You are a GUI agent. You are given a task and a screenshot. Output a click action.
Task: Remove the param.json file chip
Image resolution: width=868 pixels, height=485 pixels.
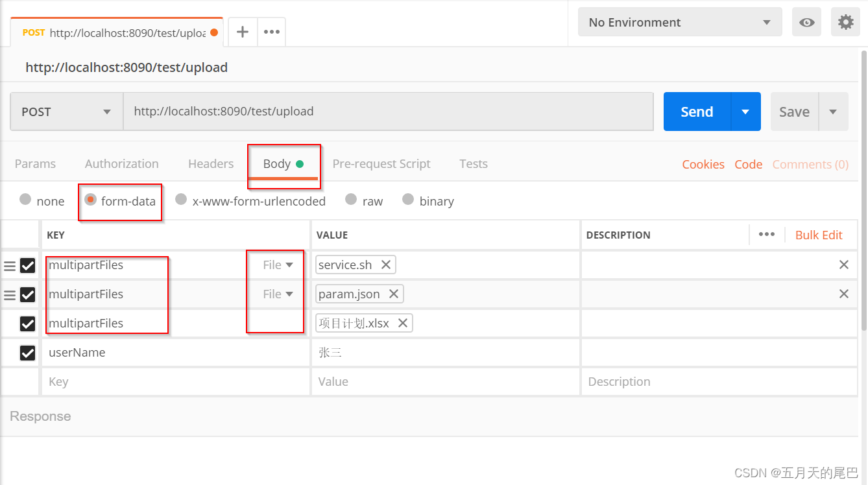(x=394, y=294)
